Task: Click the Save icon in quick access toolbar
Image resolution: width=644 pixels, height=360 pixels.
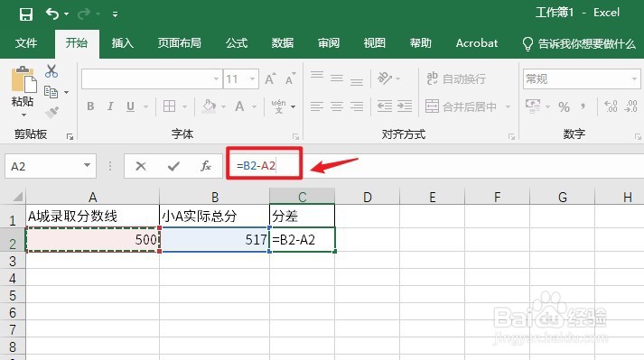Action: pos(26,14)
